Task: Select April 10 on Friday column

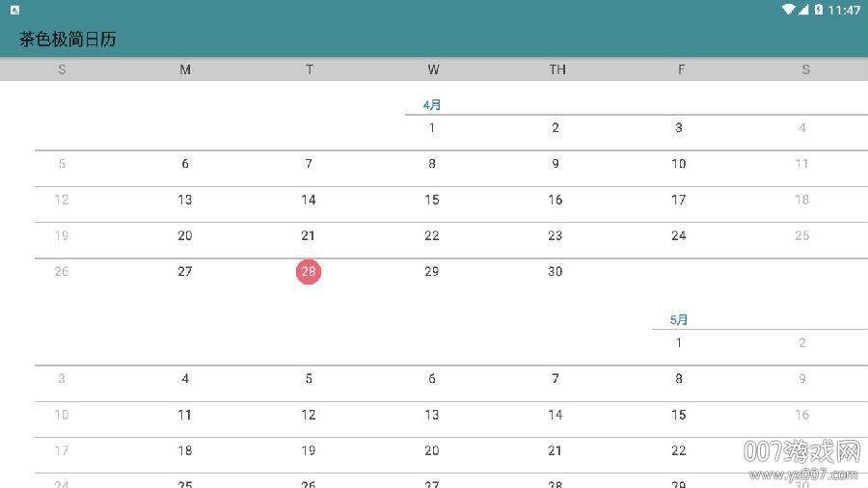Action: click(x=679, y=164)
